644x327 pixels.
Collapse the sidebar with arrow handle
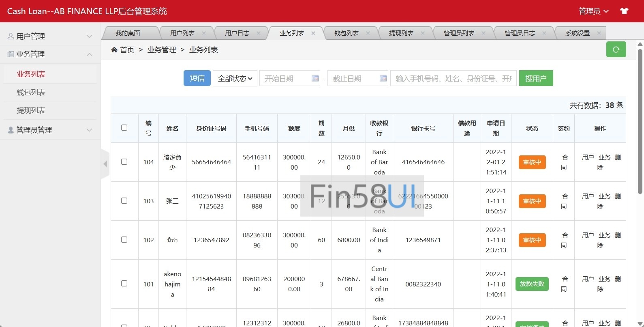click(105, 164)
